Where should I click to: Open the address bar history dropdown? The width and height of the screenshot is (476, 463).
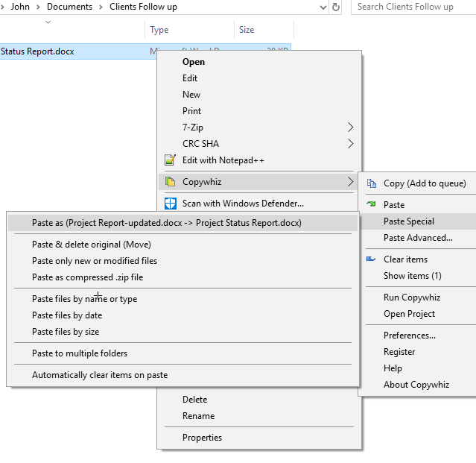point(323,7)
